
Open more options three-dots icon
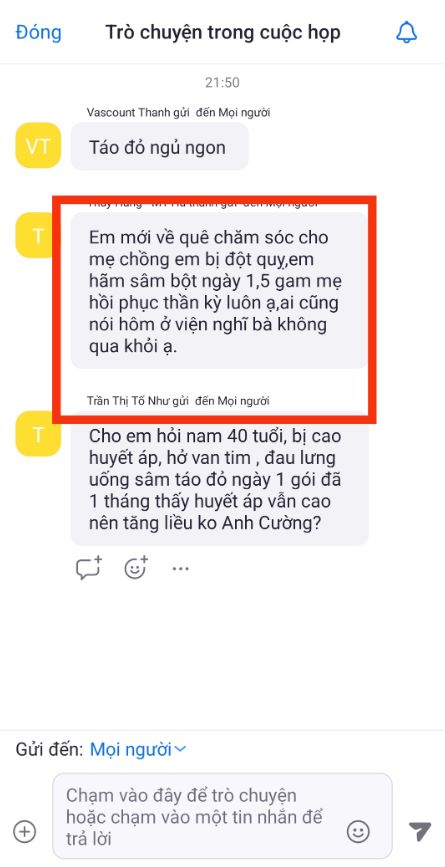(181, 568)
